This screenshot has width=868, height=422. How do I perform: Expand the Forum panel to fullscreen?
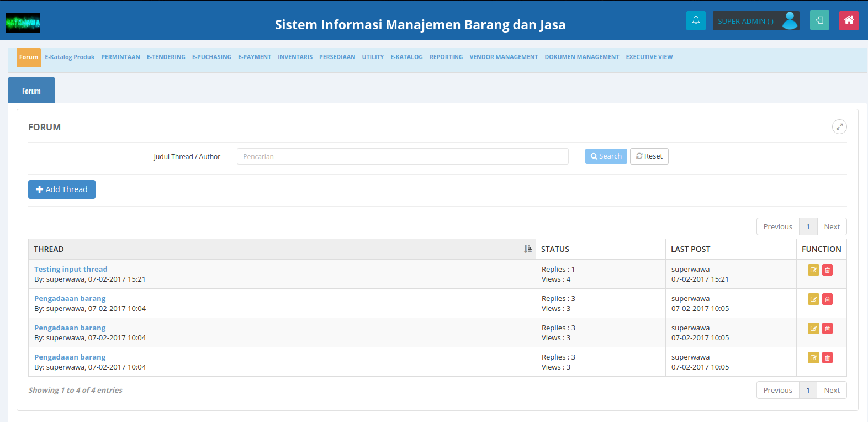tap(839, 127)
